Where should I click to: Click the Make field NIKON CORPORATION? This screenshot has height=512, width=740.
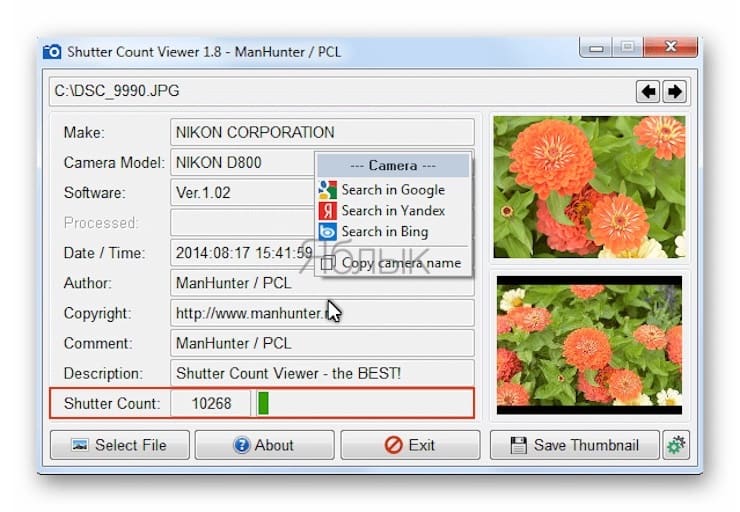tap(322, 132)
